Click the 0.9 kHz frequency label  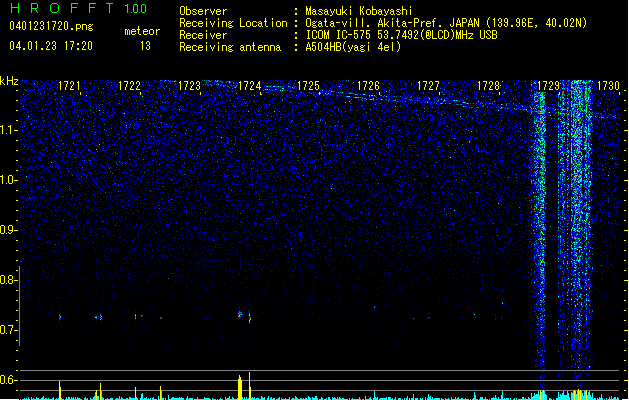click(x=8, y=230)
